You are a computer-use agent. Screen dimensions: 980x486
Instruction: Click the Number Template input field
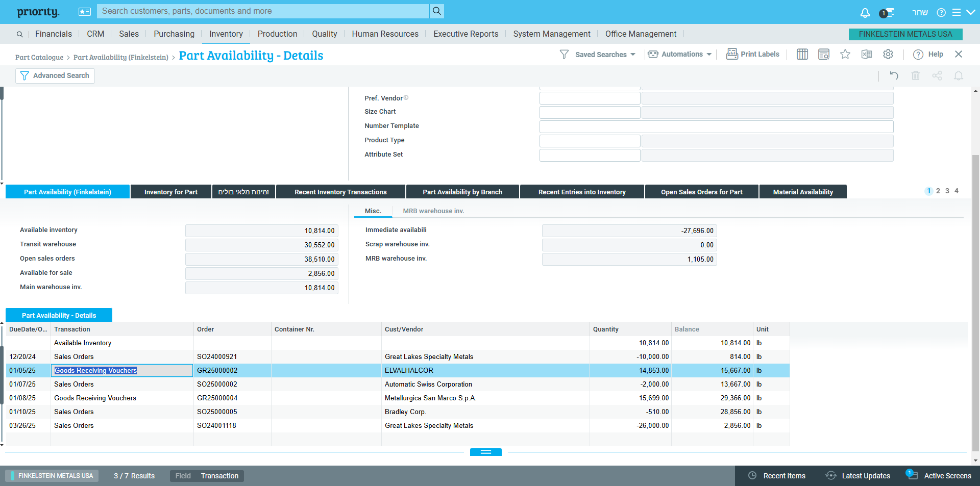(716, 126)
